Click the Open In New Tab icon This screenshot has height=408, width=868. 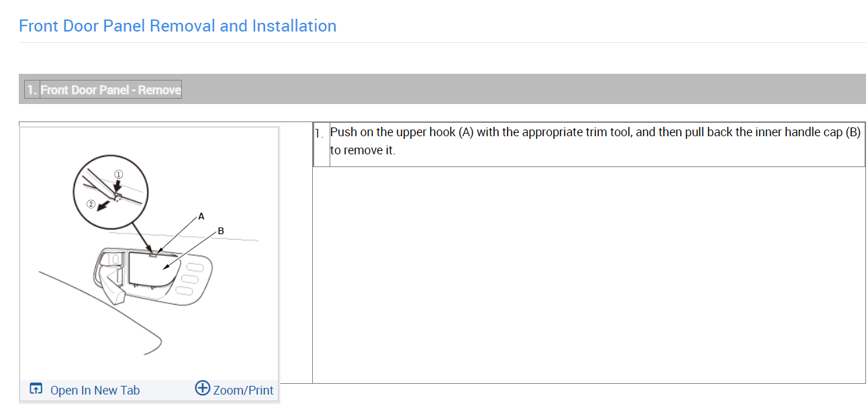(x=36, y=389)
